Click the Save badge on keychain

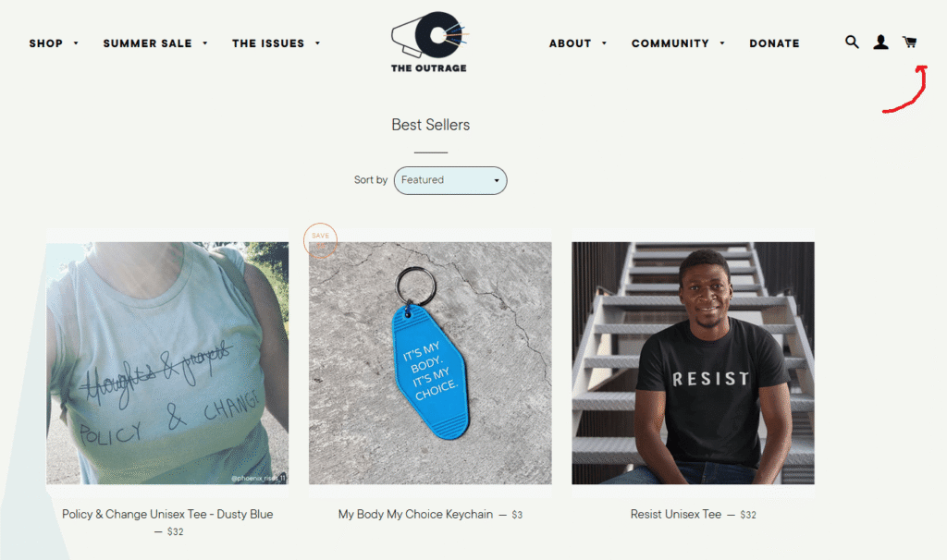[x=320, y=239]
